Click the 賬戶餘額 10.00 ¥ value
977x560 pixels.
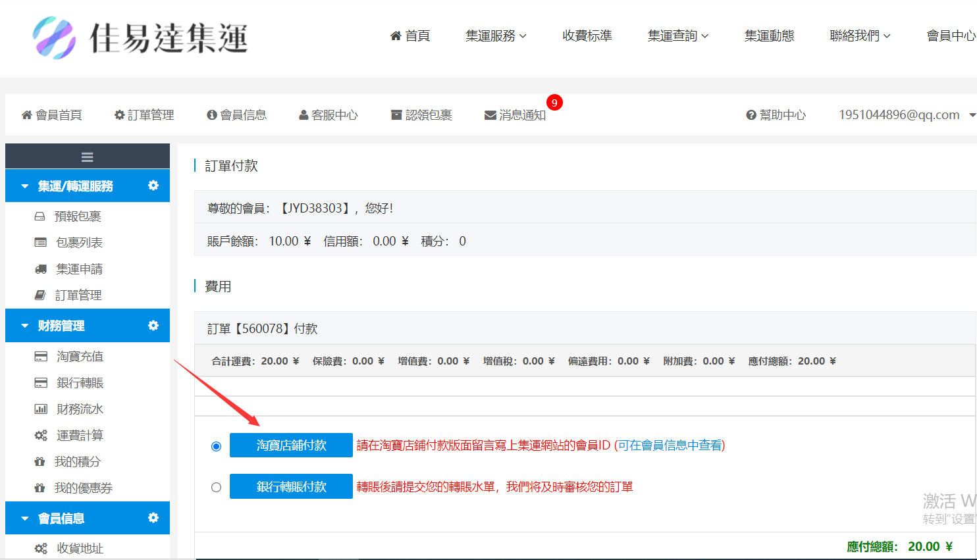(290, 241)
